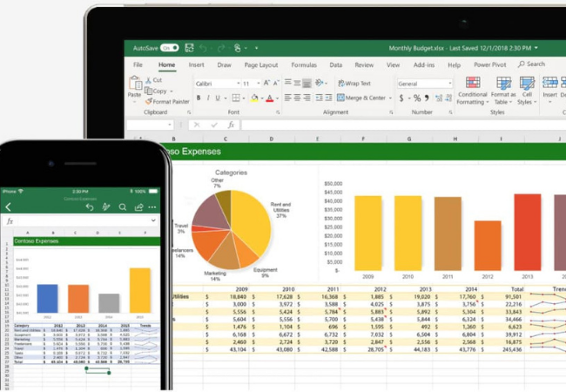The height and width of the screenshot is (392, 566).
Task: Click the Save icon in title bar
Action: 186,47
